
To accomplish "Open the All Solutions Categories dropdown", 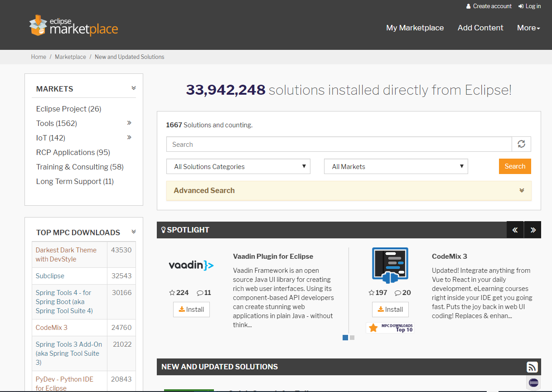I will (x=238, y=166).
